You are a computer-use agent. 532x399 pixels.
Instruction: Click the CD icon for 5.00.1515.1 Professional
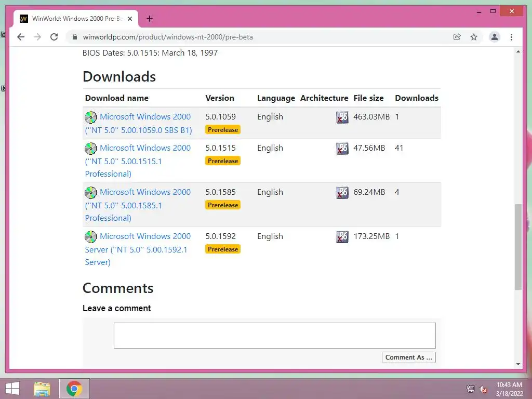point(90,149)
